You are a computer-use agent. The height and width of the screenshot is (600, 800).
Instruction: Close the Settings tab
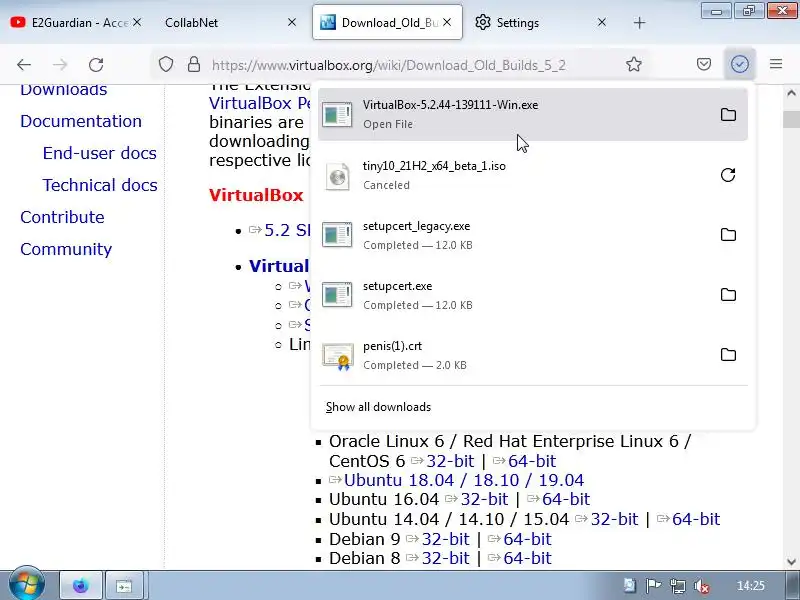(602, 22)
